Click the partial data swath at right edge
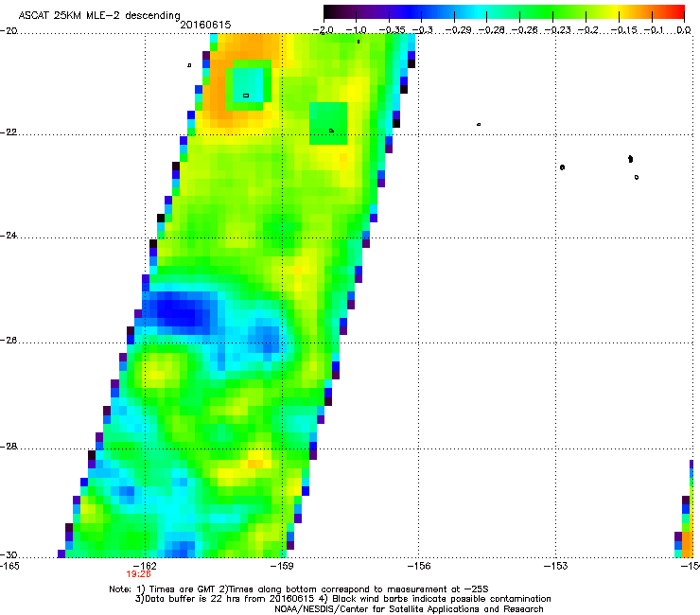 685,509
